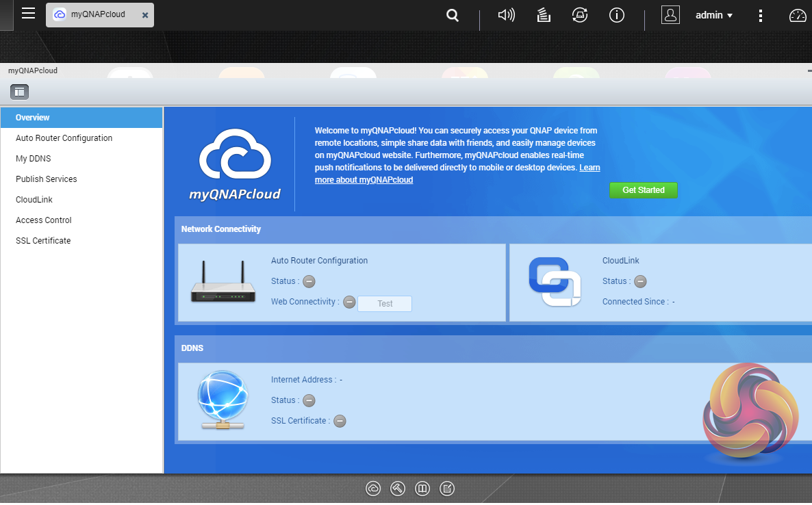Click the search magnifier icon
The height and width of the screenshot is (505, 812).
click(453, 16)
